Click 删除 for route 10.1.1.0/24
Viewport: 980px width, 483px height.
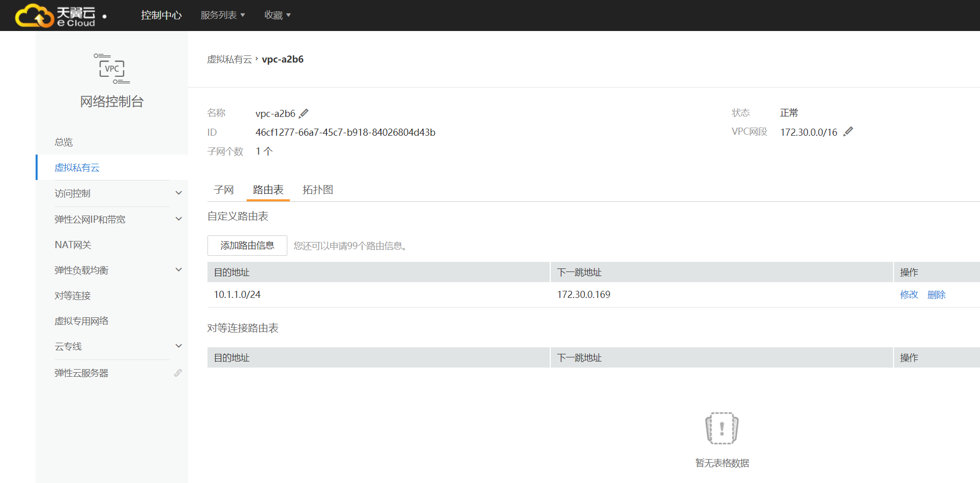pos(936,295)
